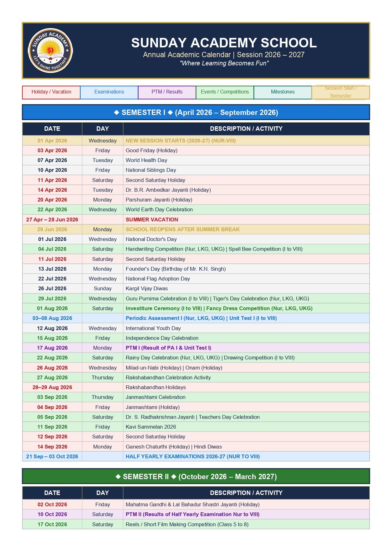Image resolution: width=392 pixels, height=554 pixels.
Task: Click the PTM / Results legend box
Action: pos(167,92)
